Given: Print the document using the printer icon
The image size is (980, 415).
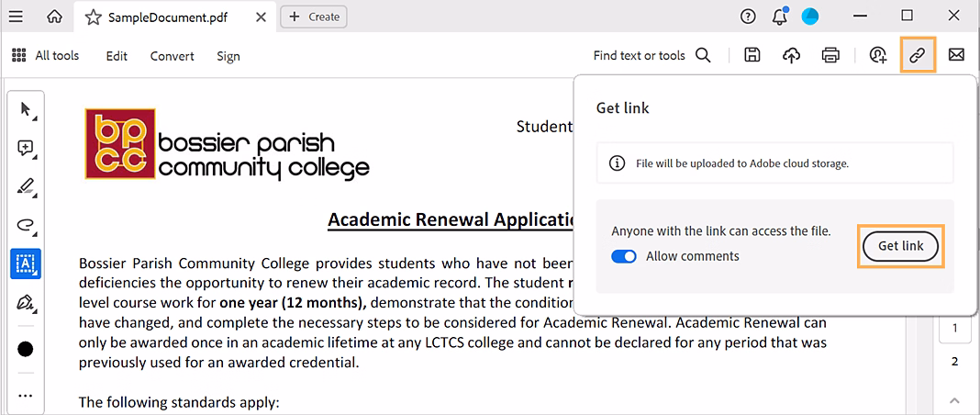Looking at the screenshot, I should tap(830, 55).
